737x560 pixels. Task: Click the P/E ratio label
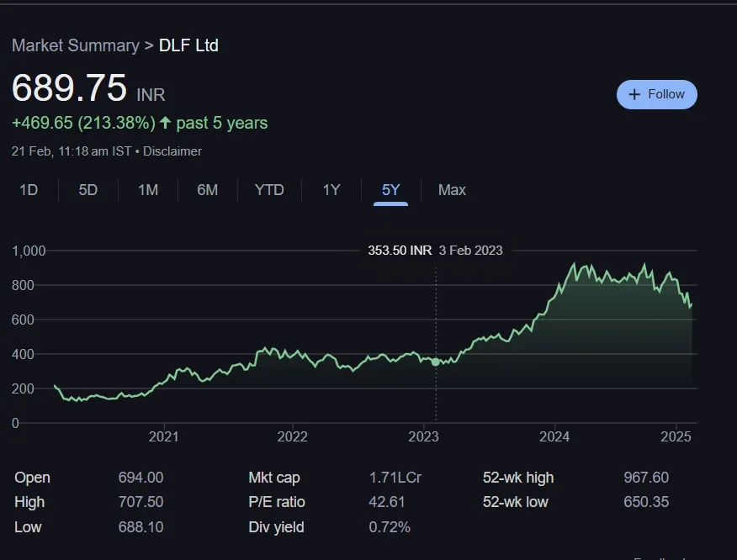(277, 502)
